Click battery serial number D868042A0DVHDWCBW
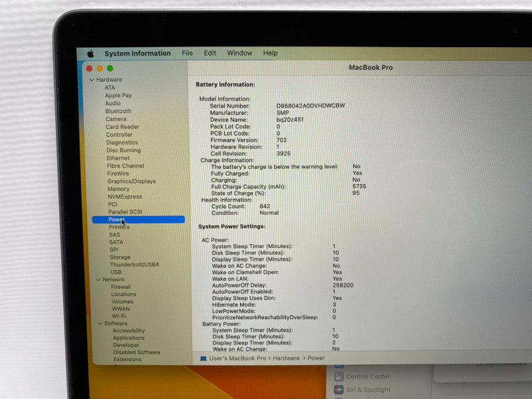The image size is (532, 399). click(311, 106)
